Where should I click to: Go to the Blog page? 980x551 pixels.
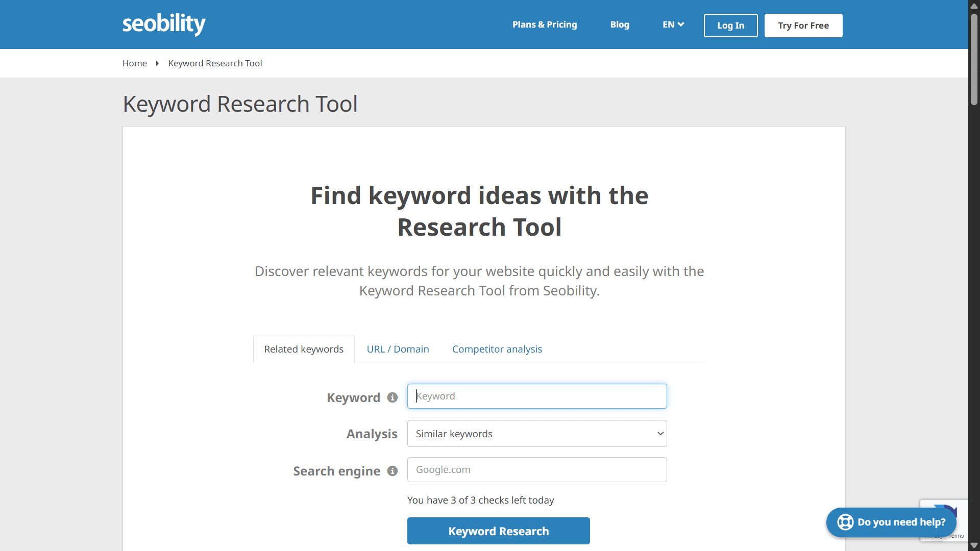click(x=620, y=24)
